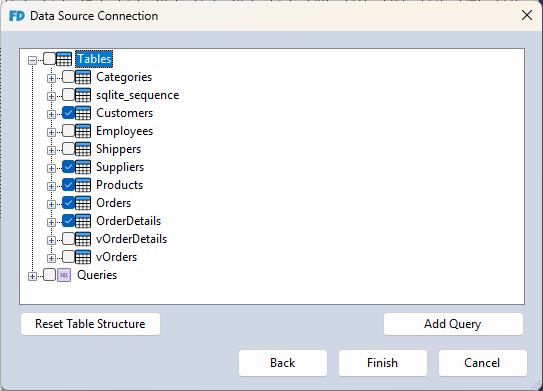Expand the sqlite_sequence node
This screenshot has height=391, width=543.
[x=51, y=97]
